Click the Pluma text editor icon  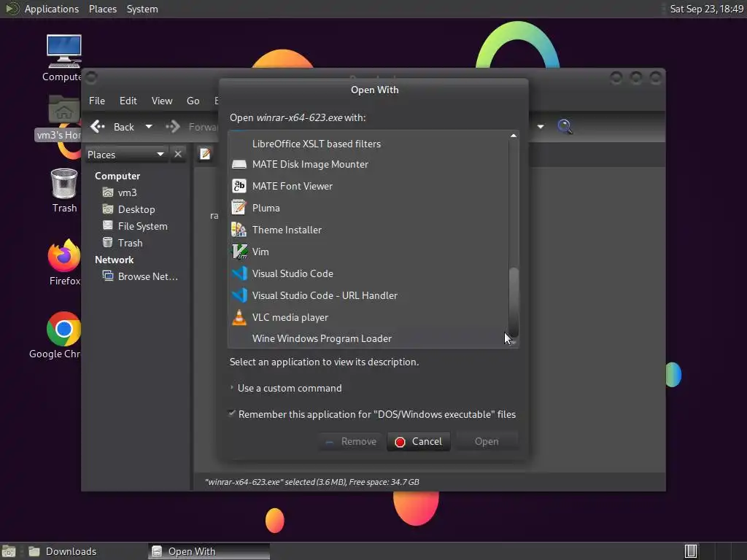[x=239, y=208]
